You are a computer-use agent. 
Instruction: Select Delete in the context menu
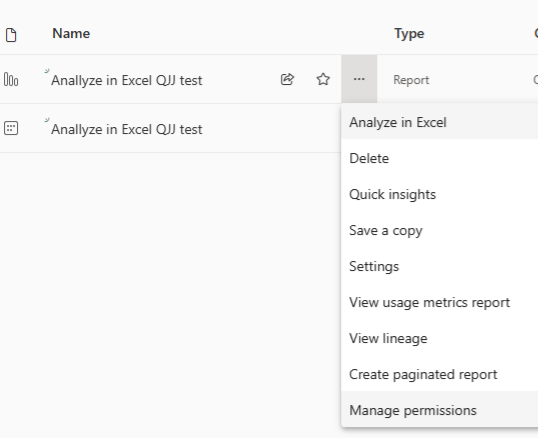click(x=440, y=158)
